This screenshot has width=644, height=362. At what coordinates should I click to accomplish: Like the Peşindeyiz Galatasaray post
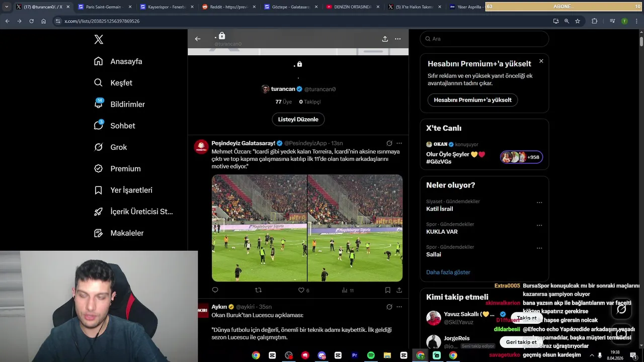click(303, 290)
